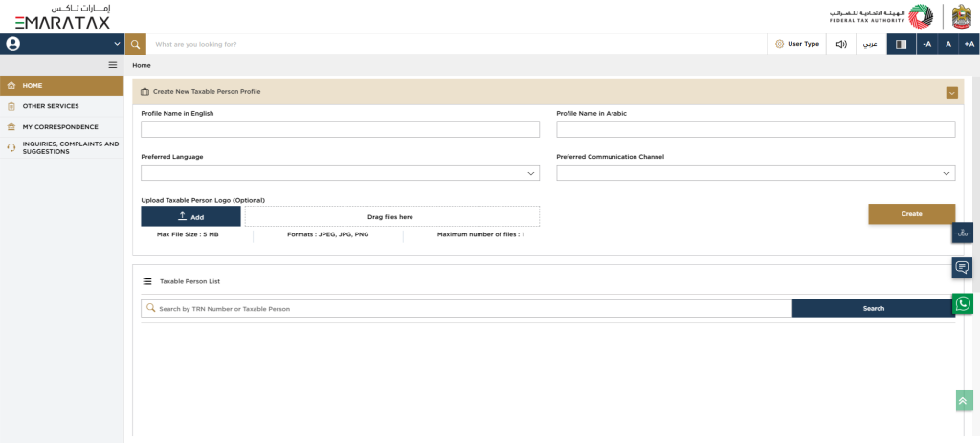
Task: Switch language to Arabic
Action: pyautogui.click(x=870, y=44)
